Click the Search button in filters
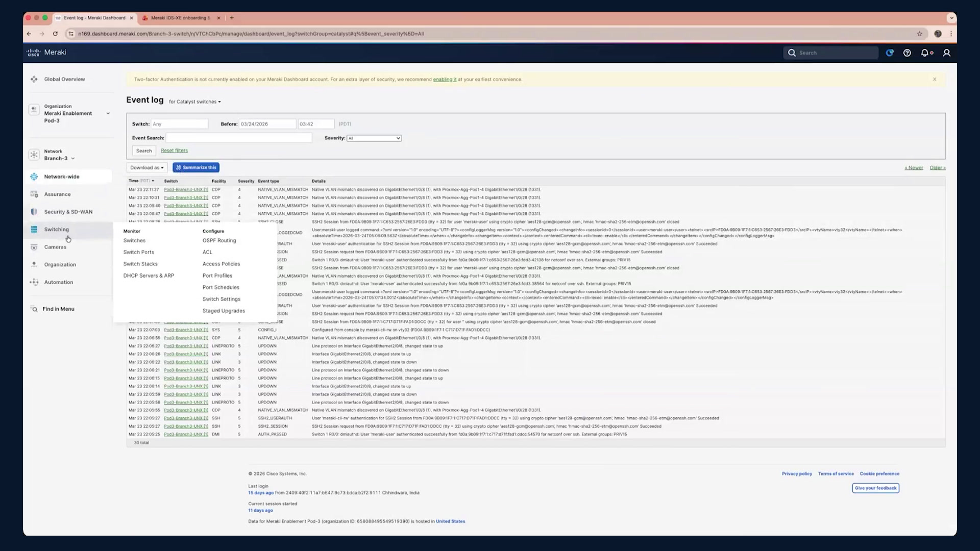 click(144, 151)
